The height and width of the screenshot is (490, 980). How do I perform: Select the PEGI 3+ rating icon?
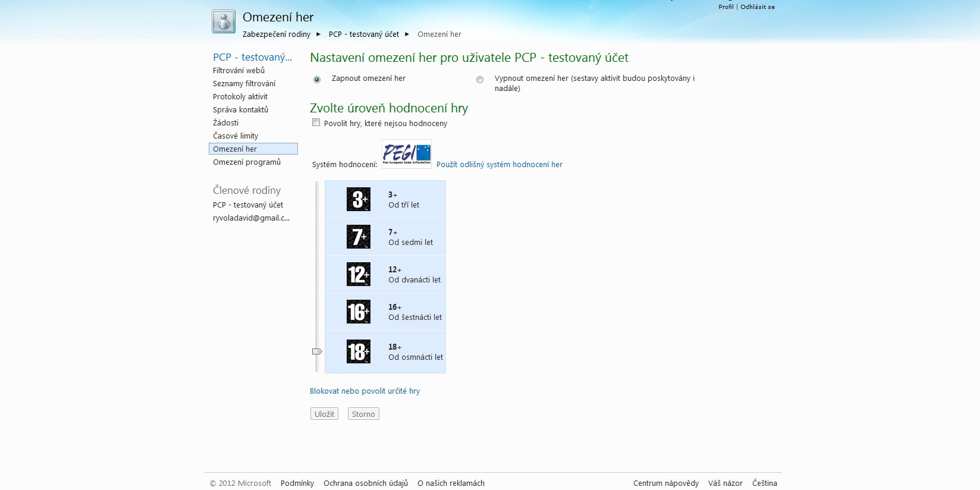click(x=359, y=199)
